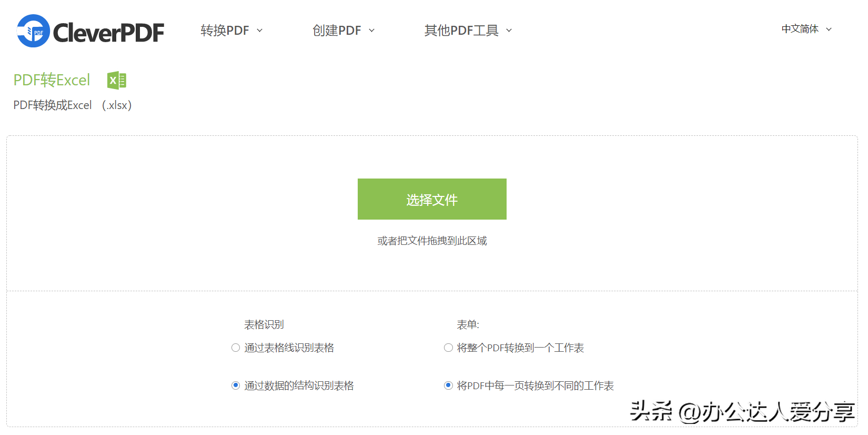
Task: Click the PDF转换成Excel (.xlsx) subtitle
Action: pos(73,105)
